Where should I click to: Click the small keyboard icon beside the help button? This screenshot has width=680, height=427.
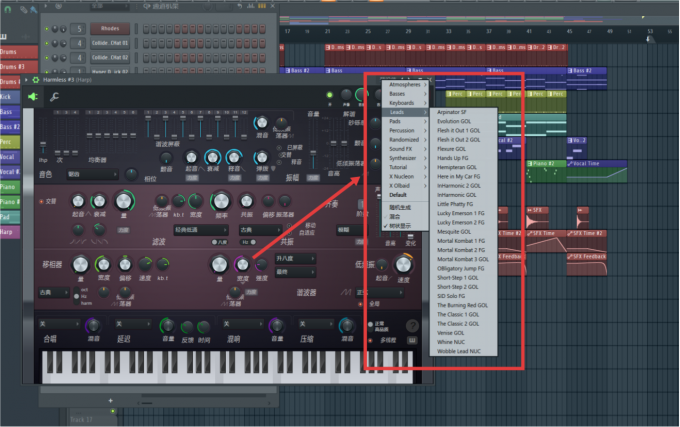412,340
